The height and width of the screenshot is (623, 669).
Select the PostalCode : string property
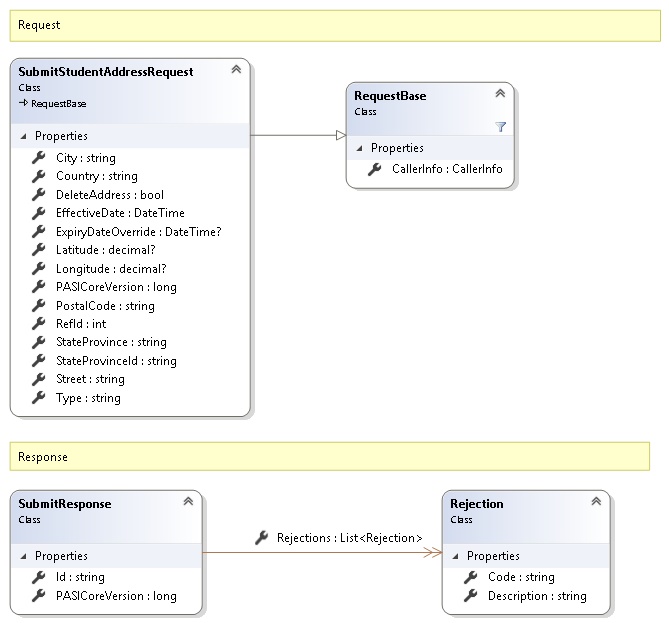tap(105, 305)
